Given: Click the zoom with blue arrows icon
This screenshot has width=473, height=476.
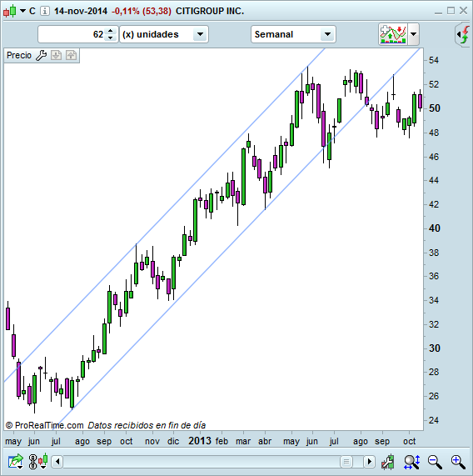Looking at the screenshot, I should pos(411,462).
